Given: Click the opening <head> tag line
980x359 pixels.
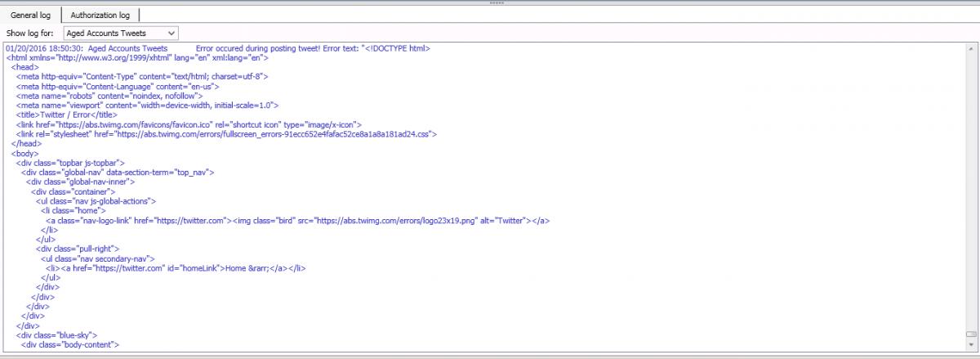Looking at the screenshot, I should pos(24,67).
